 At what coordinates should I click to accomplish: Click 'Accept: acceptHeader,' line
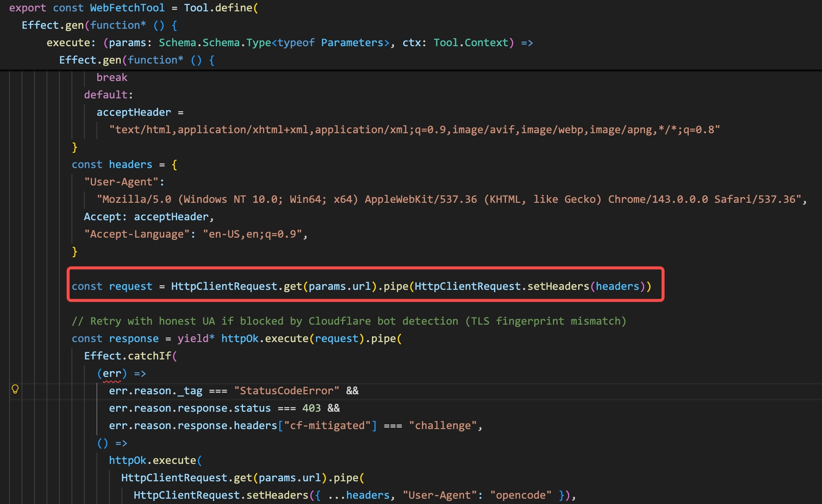pos(149,217)
